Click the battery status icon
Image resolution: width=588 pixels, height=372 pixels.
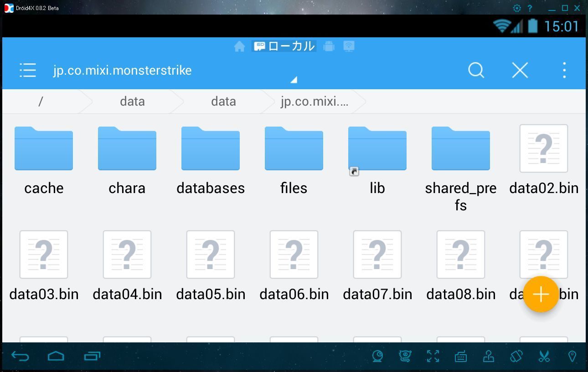(532, 26)
